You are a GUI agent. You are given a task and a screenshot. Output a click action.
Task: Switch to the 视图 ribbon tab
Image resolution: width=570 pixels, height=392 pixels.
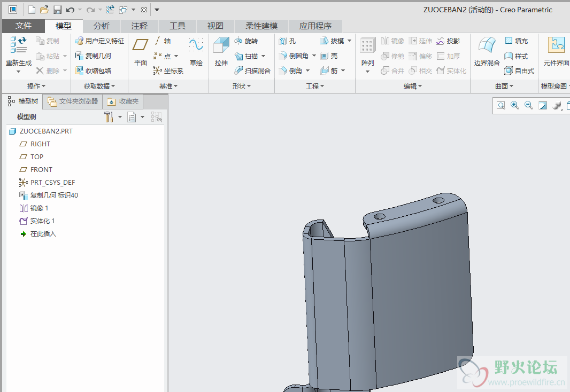(215, 26)
